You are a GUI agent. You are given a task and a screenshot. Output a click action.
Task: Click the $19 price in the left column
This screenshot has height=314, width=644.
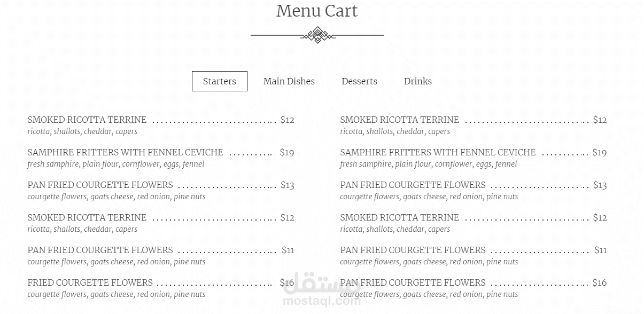click(287, 153)
